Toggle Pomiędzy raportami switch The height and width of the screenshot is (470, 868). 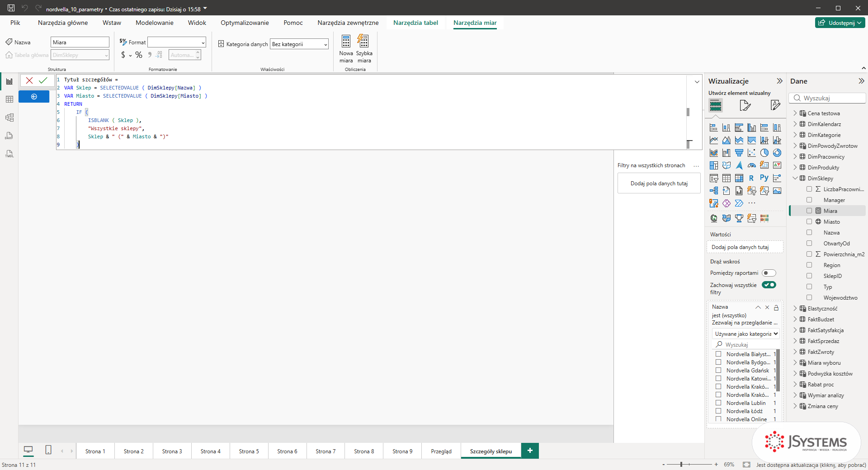pos(769,273)
